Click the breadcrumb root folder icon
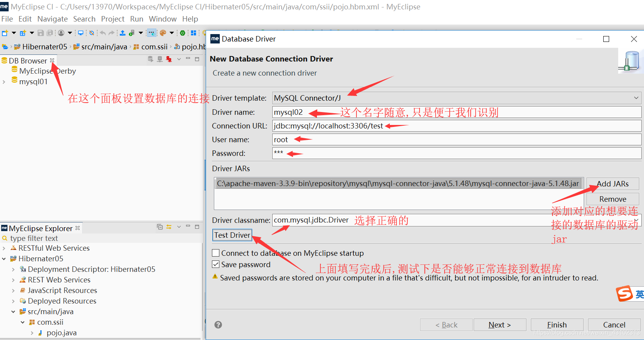 click(x=5, y=47)
